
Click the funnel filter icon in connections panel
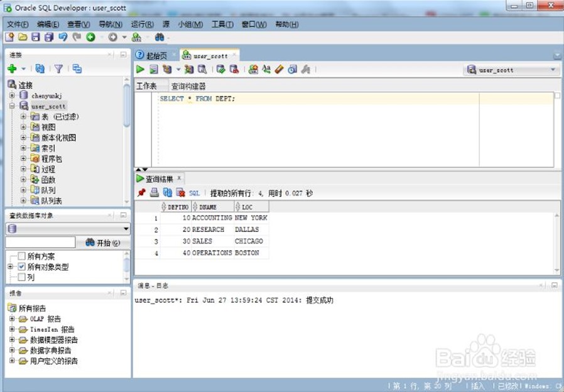[58, 68]
